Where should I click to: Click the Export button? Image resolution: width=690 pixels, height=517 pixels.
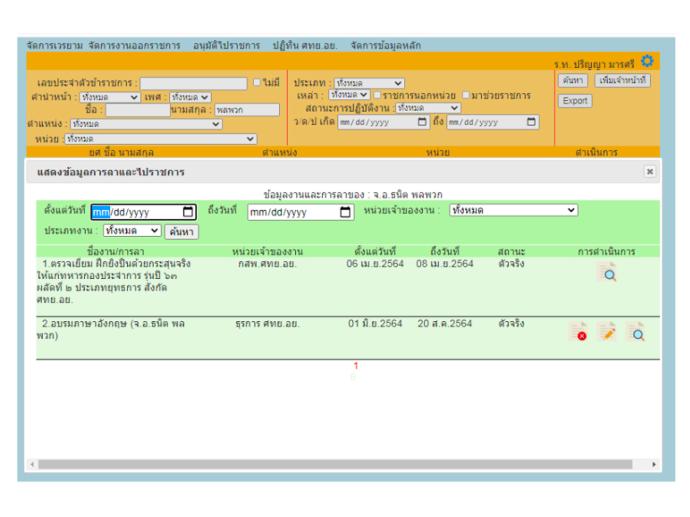click(x=576, y=101)
